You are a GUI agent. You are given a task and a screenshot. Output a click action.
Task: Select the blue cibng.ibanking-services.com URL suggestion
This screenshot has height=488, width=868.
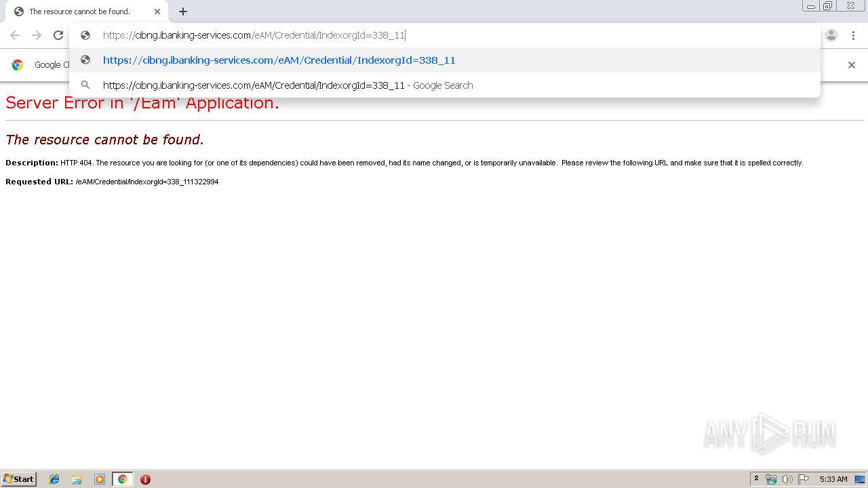tap(445, 60)
